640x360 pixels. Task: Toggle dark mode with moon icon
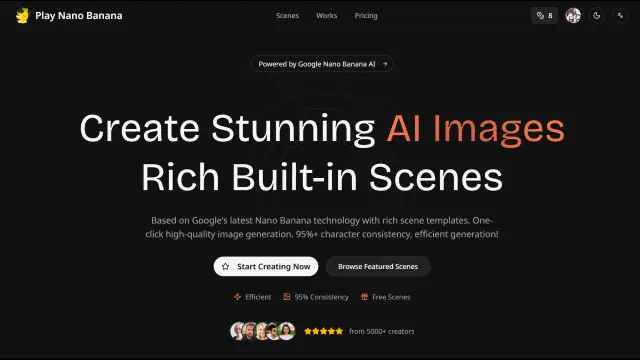point(597,16)
